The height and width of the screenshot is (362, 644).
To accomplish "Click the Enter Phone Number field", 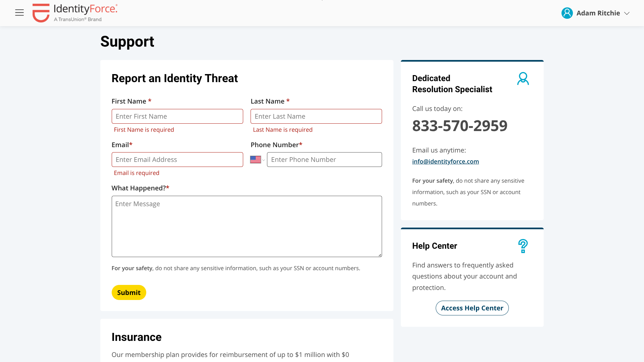I will pos(324,160).
